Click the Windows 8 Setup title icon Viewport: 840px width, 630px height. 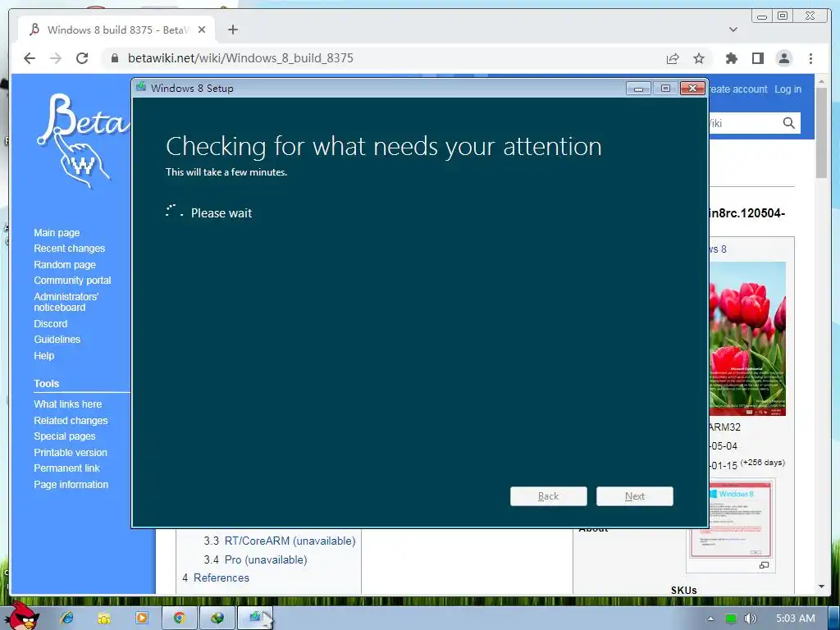141,87
